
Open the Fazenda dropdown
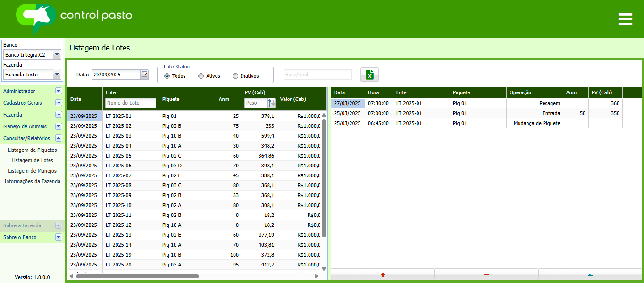click(x=57, y=75)
